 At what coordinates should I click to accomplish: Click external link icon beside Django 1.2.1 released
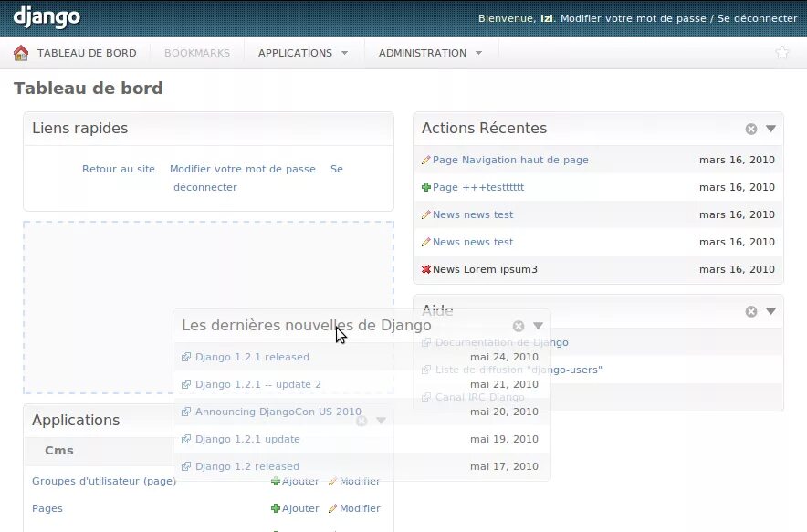point(186,357)
